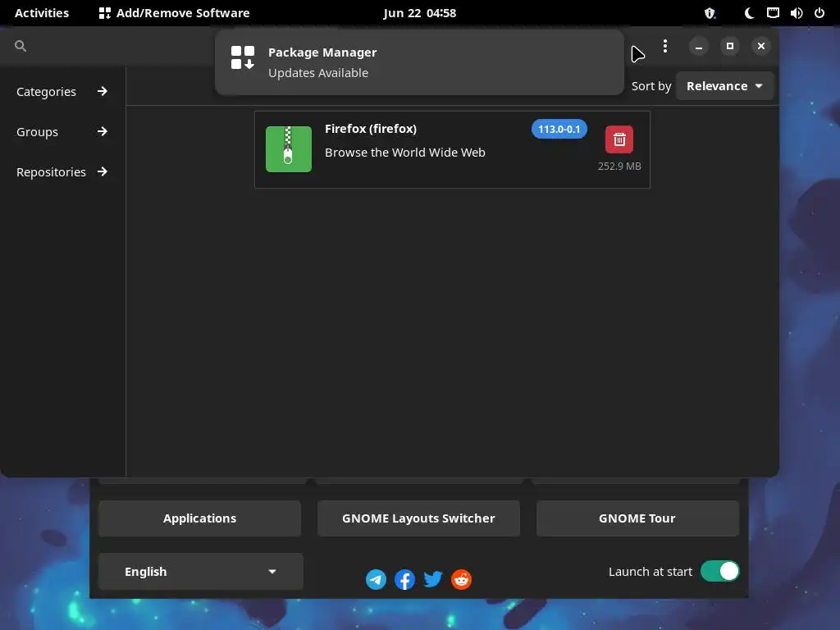Toggle night mode moon icon in top bar

749,13
